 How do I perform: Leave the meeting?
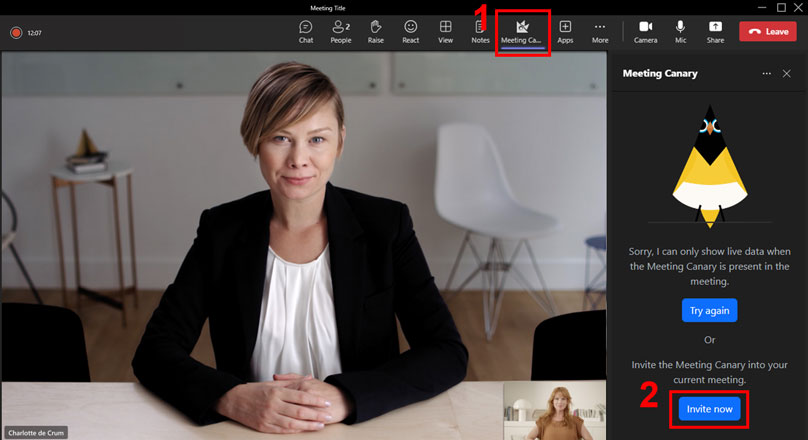[x=767, y=32]
